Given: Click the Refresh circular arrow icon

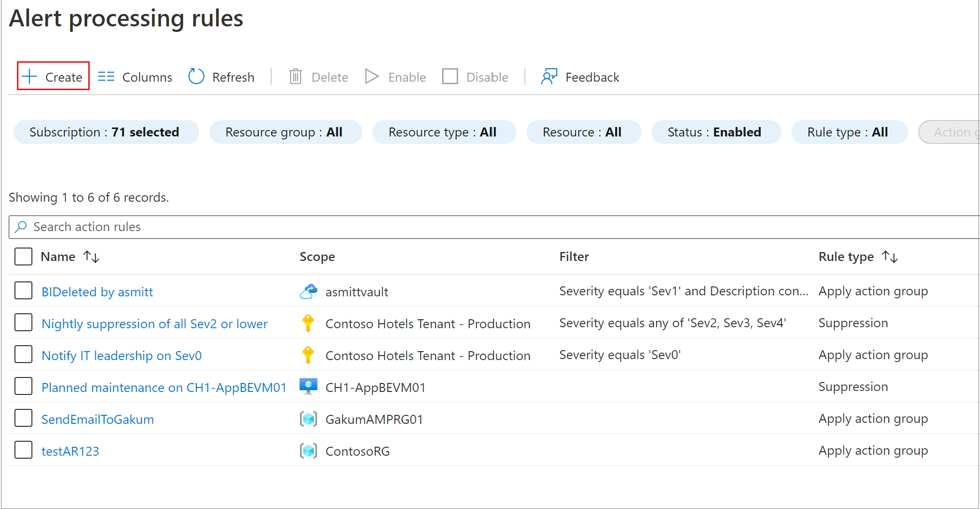Looking at the screenshot, I should click(x=196, y=77).
